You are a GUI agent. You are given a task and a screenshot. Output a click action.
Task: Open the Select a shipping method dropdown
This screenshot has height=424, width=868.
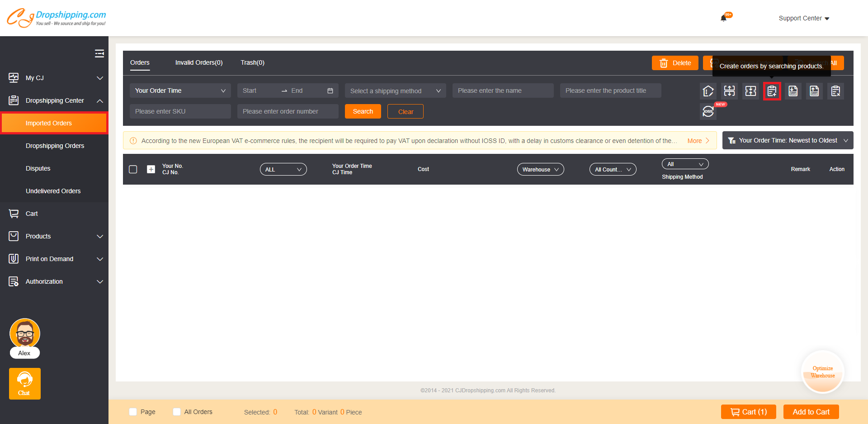(x=395, y=91)
